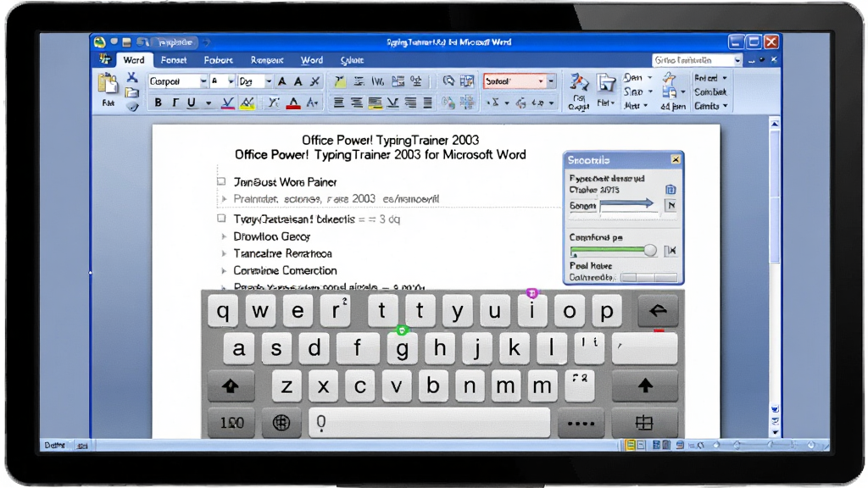Click the Cut scissors icon
Viewport: 868px width, 488px height.
132,77
